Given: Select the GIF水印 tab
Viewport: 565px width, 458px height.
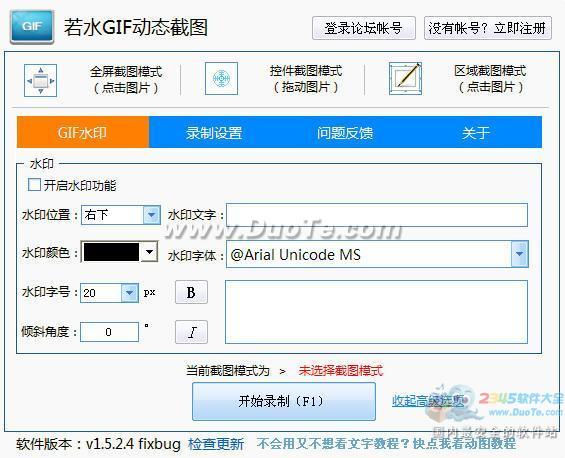Looking at the screenshot, I should 83,132.
